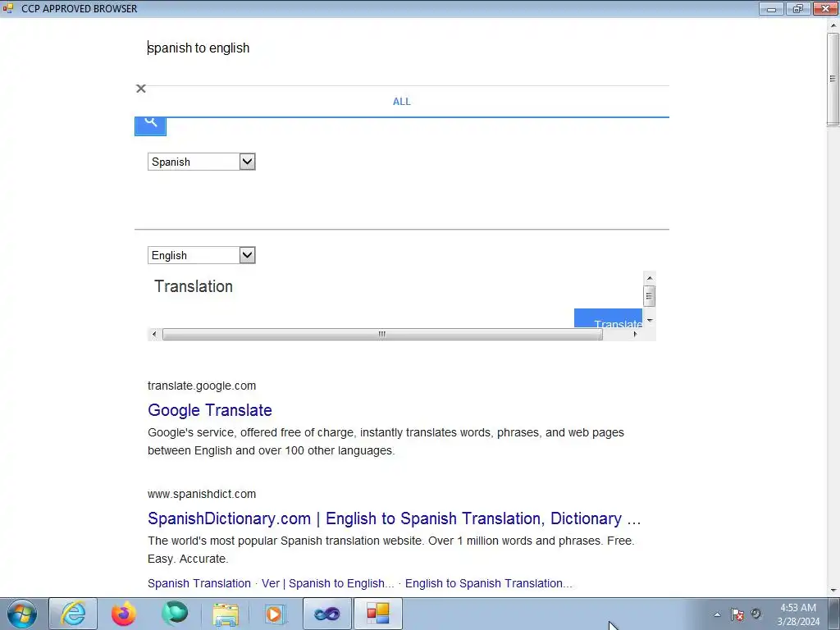
Task: Click the search field with spanish to english
Action: click(402, 48)
